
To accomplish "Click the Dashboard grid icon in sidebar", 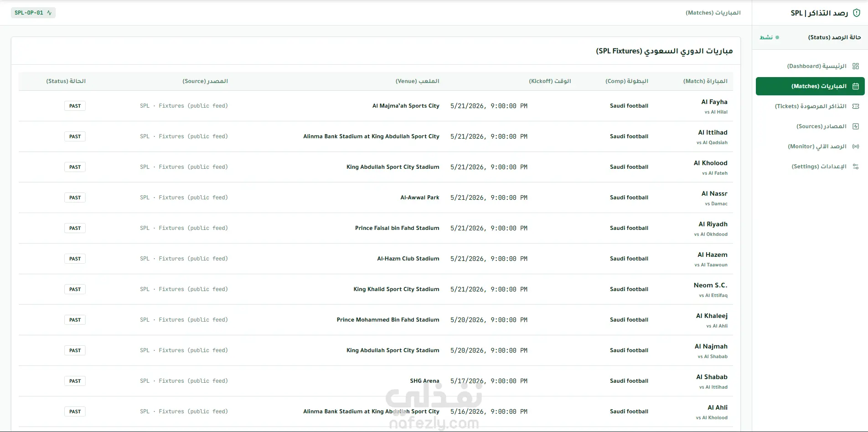I will [x=856, y=66].
